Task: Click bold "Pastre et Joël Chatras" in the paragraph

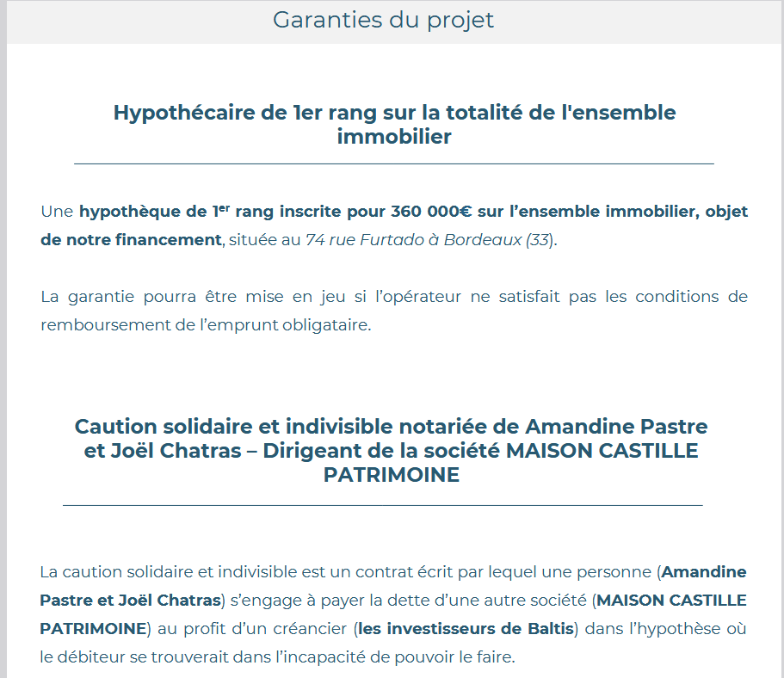Action: click(131, 600)
